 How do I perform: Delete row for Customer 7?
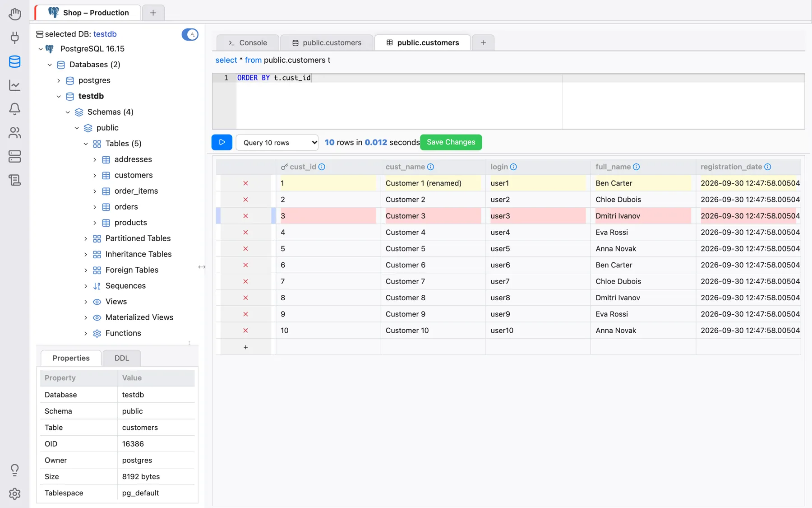point(245,281)
